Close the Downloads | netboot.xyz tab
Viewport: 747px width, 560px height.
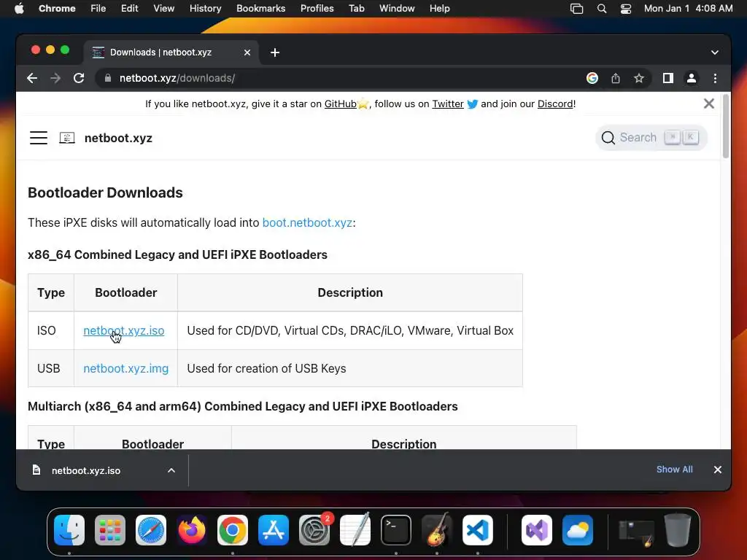pyautogui.click(x=247, y=52)
